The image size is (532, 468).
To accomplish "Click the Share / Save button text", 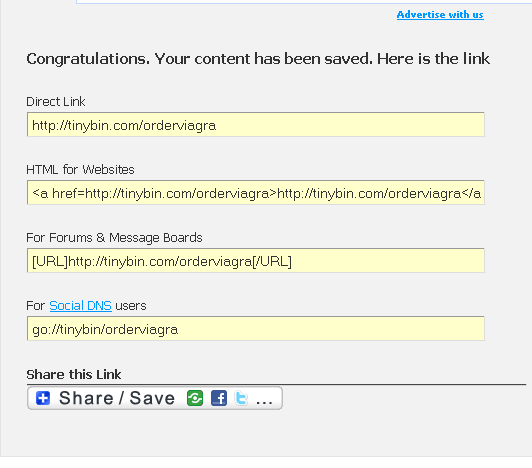I will point(117,398).
